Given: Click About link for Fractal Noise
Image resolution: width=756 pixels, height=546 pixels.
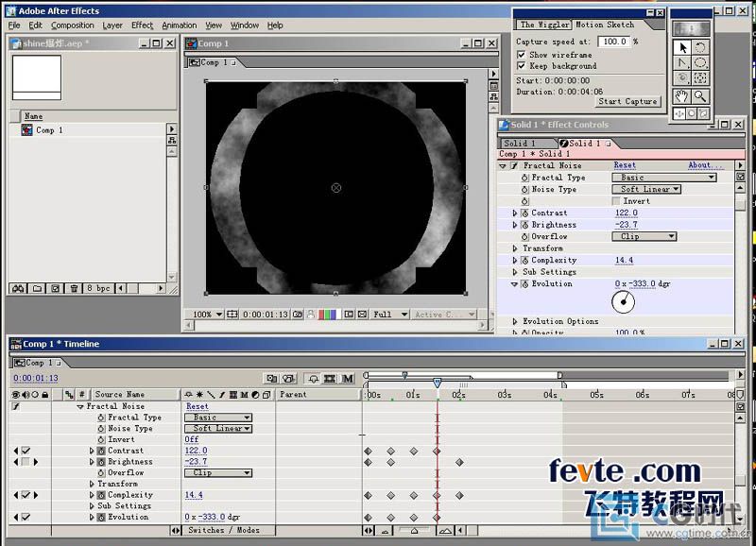Looking at the screenshot, I should pos(705,165).
